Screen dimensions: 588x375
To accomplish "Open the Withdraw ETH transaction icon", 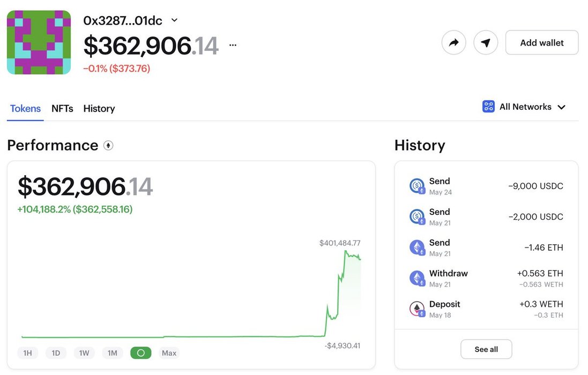I will pyautogui.click(x=417, y=278).
